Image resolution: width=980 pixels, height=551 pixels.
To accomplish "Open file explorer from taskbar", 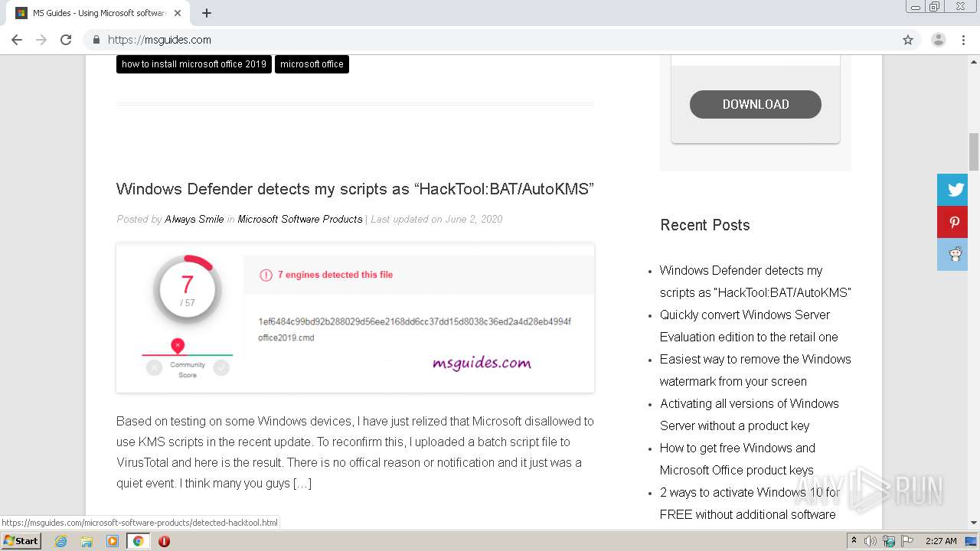I will [87, 541].
